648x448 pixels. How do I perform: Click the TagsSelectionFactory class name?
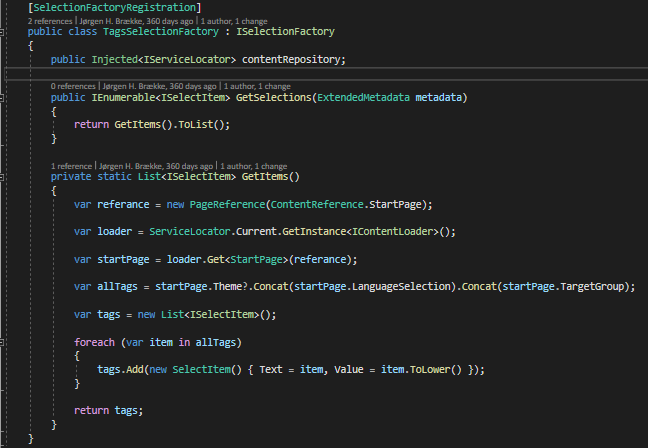tap(174, 32)
